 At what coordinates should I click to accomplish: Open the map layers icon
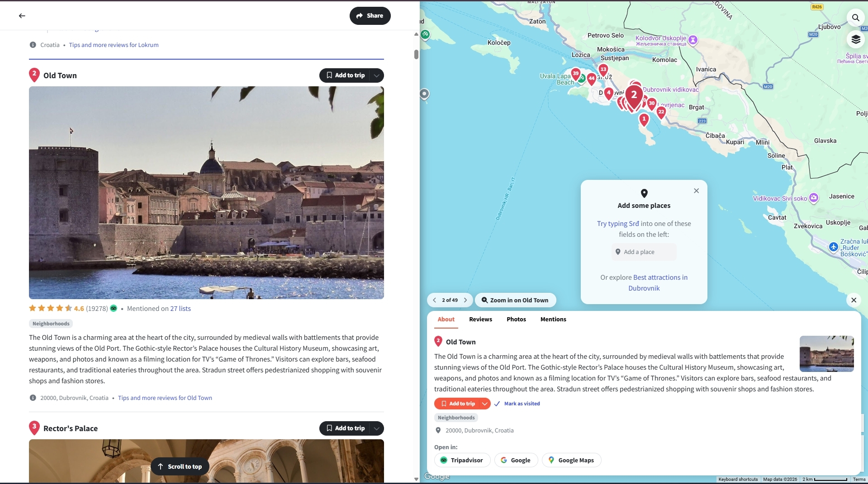click(855, 40)
